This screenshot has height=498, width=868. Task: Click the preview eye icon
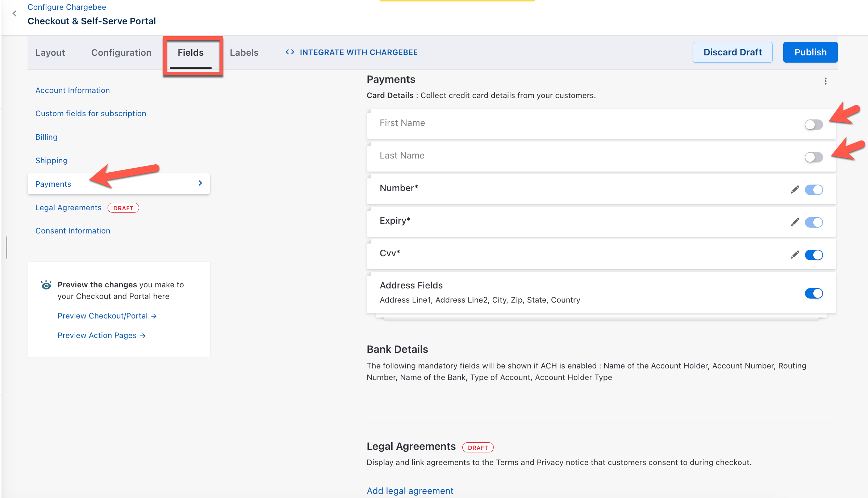tap(46, 285)
